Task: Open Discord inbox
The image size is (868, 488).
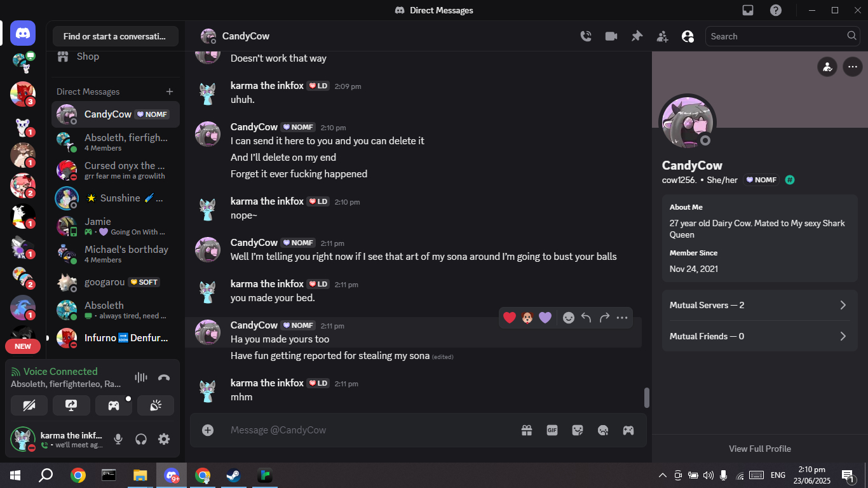Action: [748, 10]
